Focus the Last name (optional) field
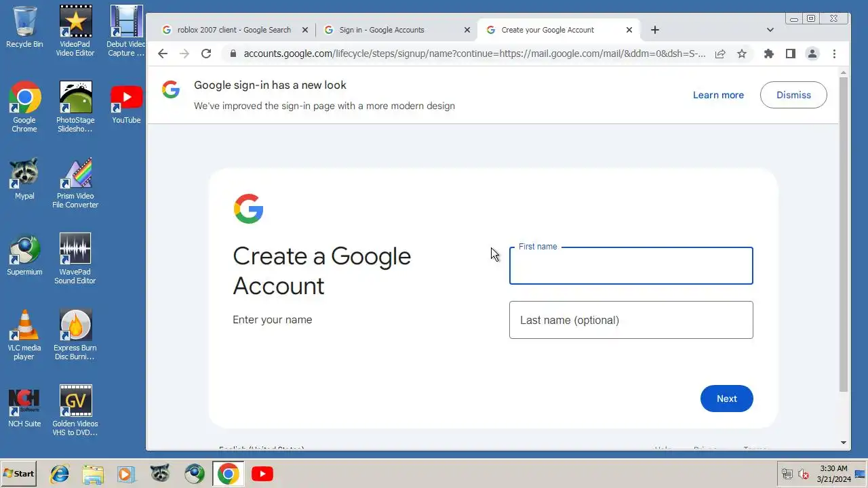The image size is (868, 488). [x=631, y=320]
